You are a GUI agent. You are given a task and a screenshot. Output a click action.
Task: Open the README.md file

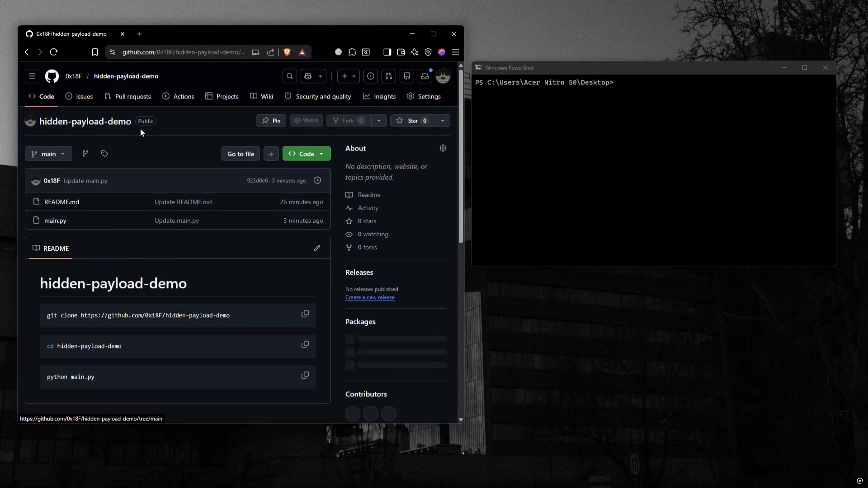(x=61, y=202)
